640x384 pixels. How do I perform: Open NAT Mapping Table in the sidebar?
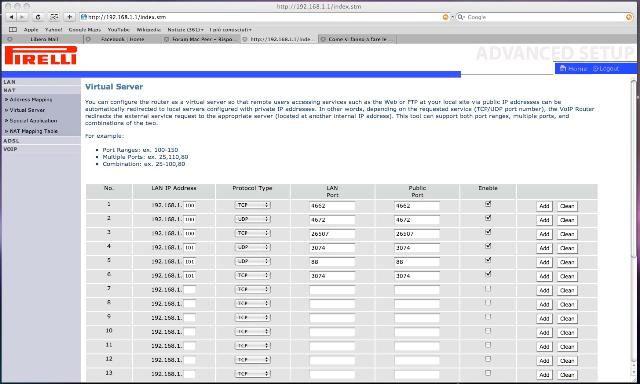click(x=33, y=131)
